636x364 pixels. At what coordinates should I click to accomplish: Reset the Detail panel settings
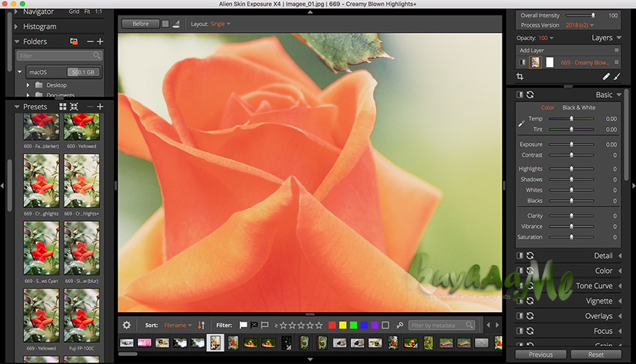coord(530,256)
